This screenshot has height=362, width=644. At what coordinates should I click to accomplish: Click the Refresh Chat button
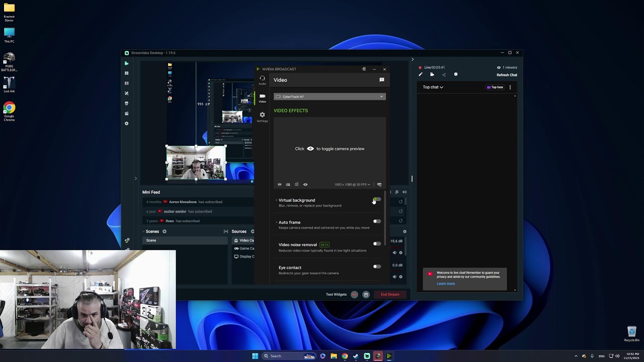click(x=507, y=75)
